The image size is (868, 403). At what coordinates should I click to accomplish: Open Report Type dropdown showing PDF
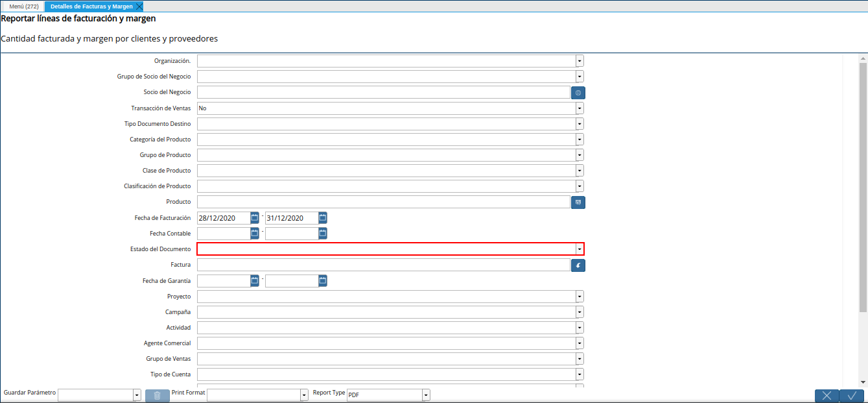426,395
